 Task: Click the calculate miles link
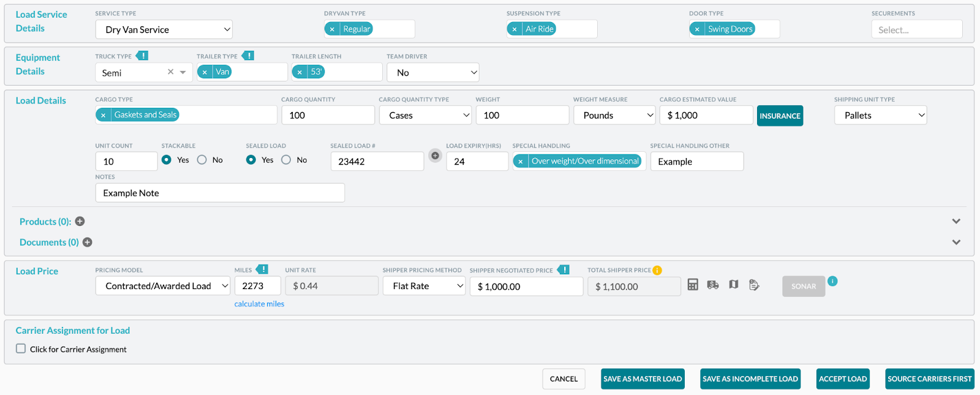click(x=259, y=304)
